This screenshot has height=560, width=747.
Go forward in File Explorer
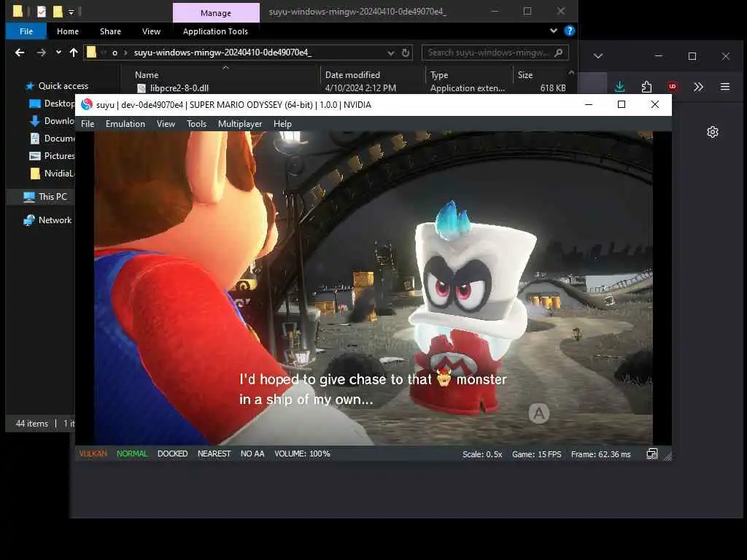42,52
